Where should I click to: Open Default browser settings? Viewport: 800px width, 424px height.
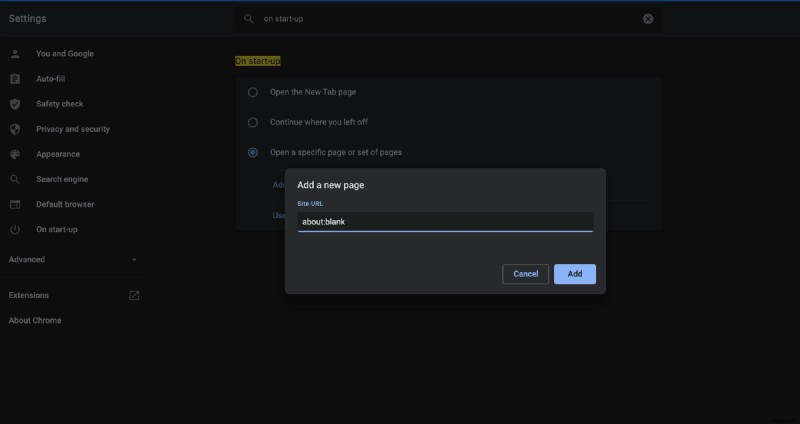(65, 204)
